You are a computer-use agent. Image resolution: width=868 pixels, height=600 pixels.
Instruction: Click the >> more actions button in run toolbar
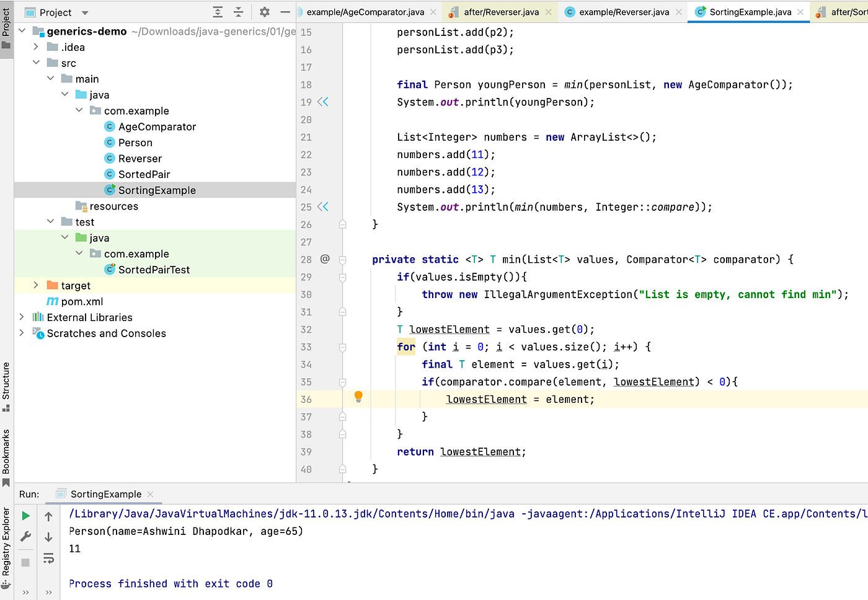[x=25, y=592]
